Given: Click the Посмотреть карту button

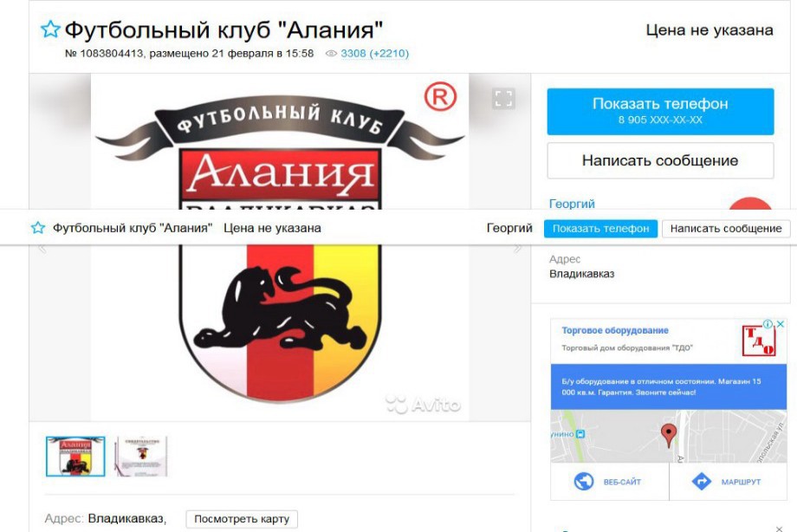Looking at the screenshot, I should click(x=242, y=519).
